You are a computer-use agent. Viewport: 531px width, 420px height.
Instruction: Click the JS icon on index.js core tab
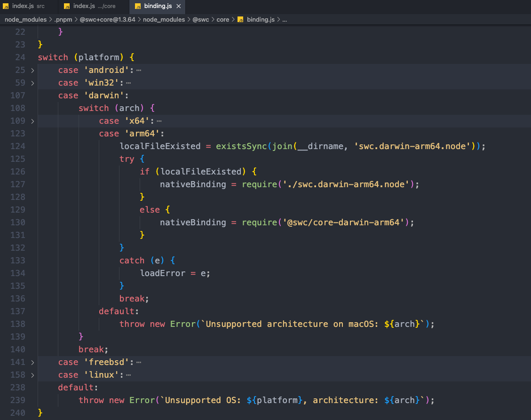[x=67, y=6]
